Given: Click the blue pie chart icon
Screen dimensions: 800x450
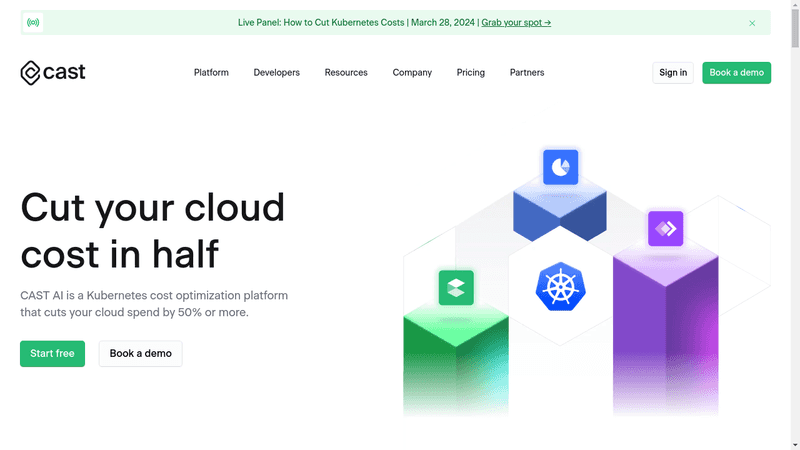Looking at the screenshot, I should [x=561, y=167].
